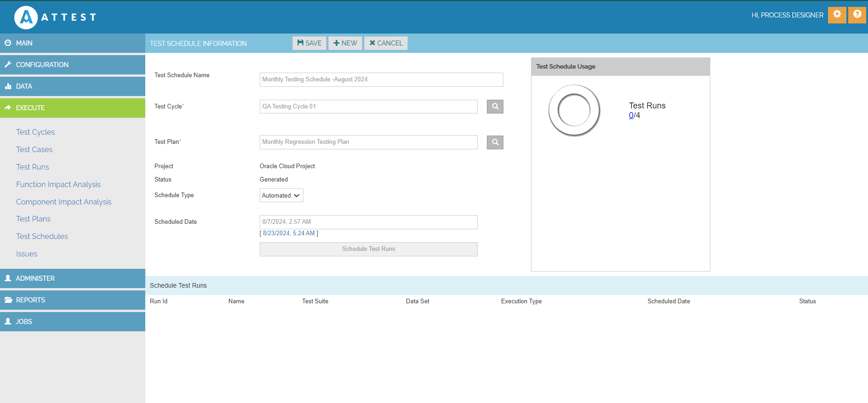Click the ATTEST logo icon
This screenshot has height=403, width=868.
[x=26, y=17]
